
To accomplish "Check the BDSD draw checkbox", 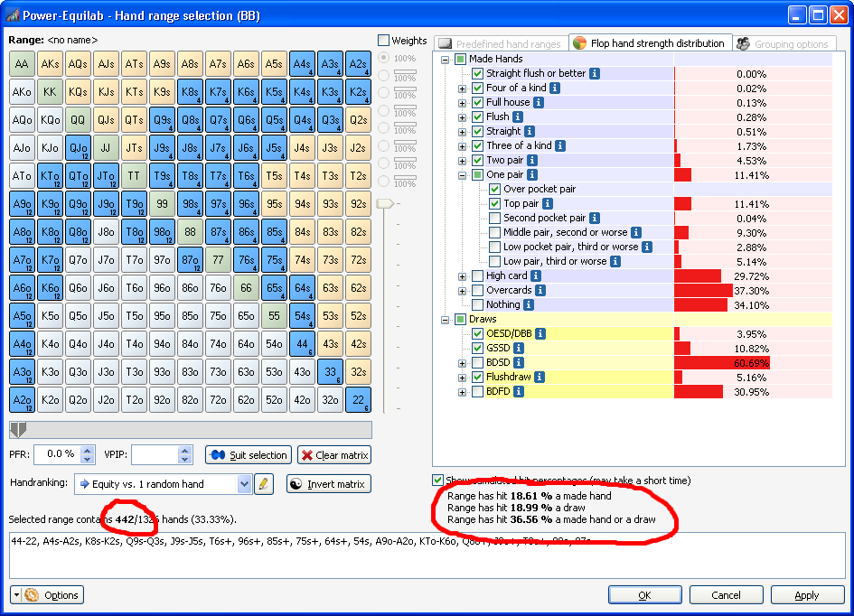I will pyautogui.click(x=478, y=362).
